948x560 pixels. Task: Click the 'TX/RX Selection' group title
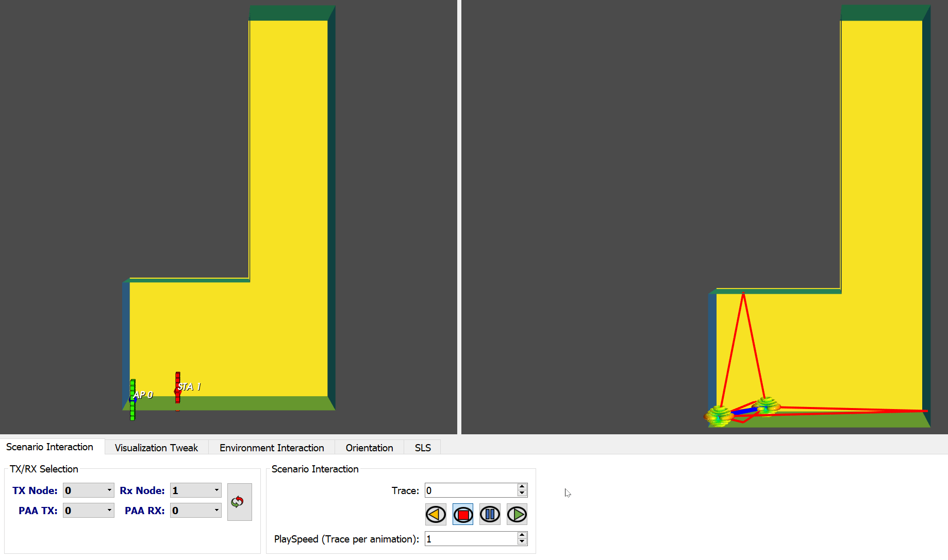pos(44,469)
